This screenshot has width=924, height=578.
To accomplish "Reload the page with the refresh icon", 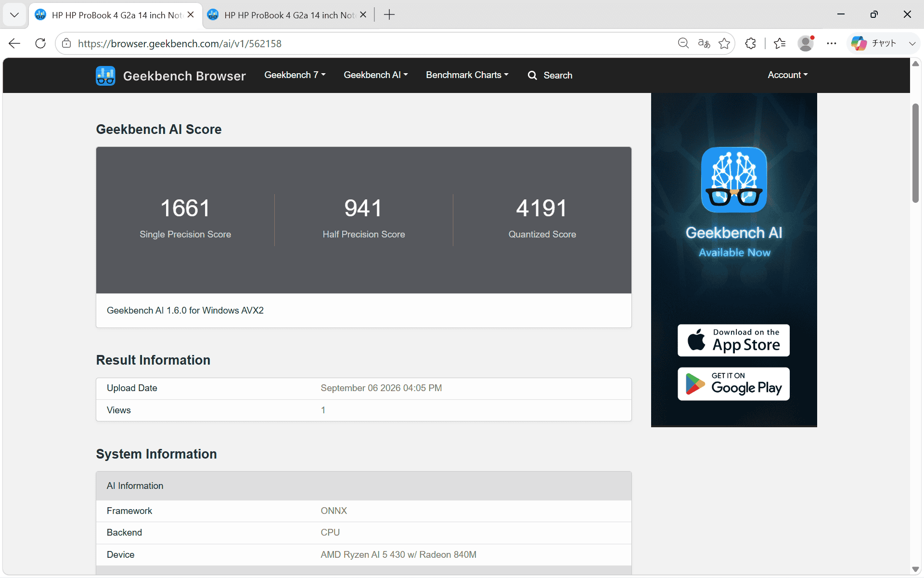I will click(x=40, y=43).
